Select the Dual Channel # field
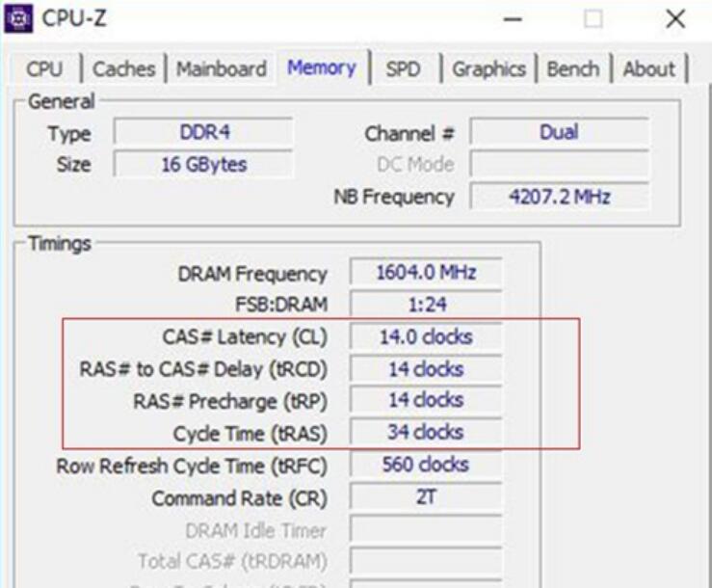This screenshot has height=588, width=712. point(559,133)
